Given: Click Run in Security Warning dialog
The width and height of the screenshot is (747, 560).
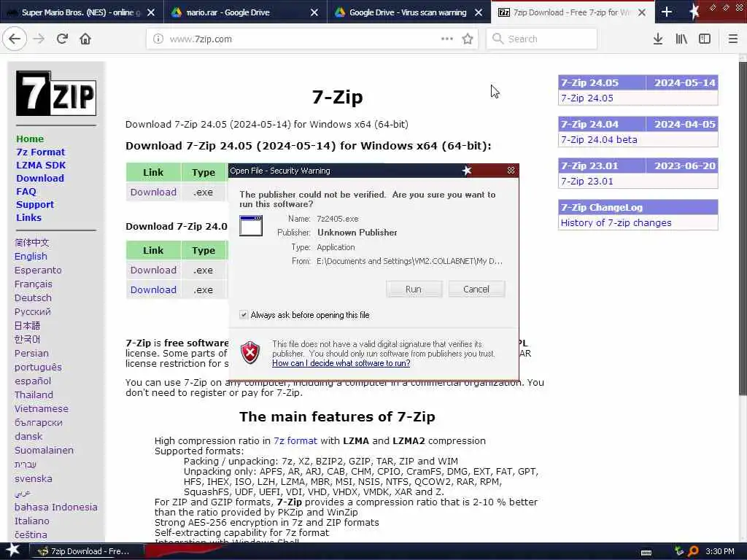Looking at the screenshot, I should (x=414, y=289).
